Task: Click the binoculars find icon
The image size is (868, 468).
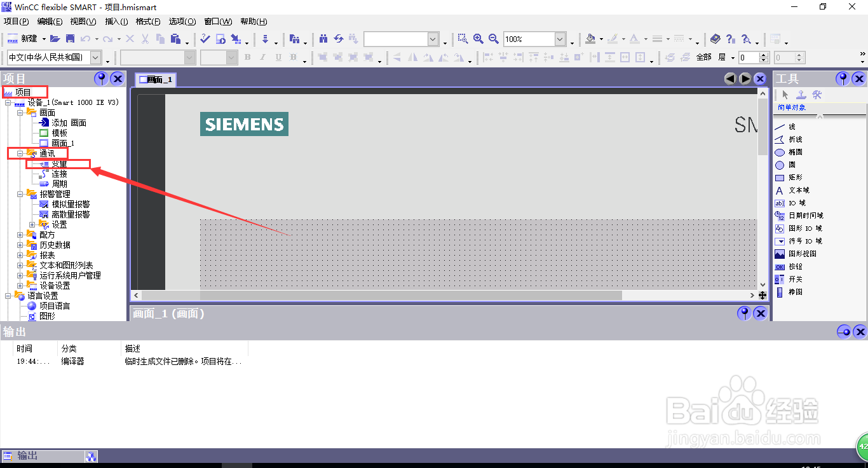Action: (x=323, y=39)
